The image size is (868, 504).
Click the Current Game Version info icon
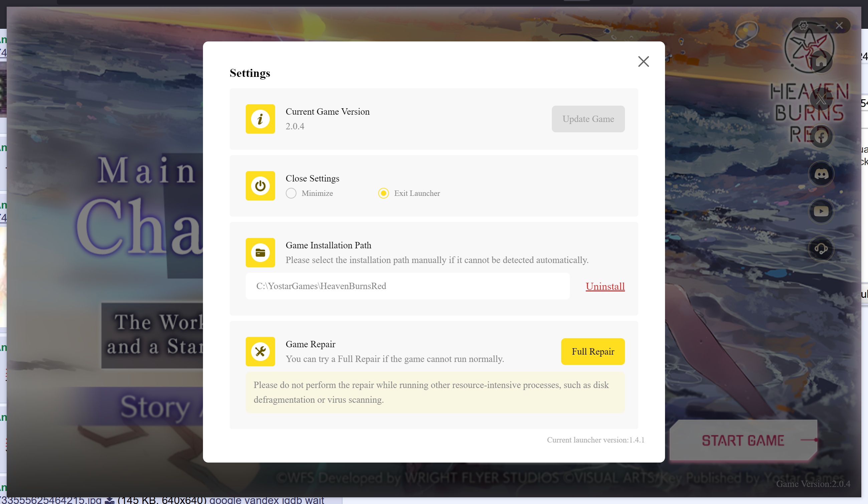(260, 119)
